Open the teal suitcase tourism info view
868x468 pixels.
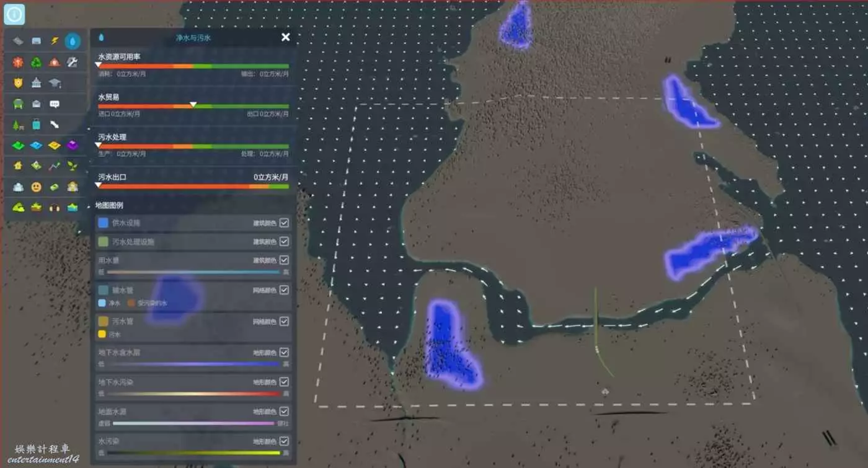tap(37, 125)
